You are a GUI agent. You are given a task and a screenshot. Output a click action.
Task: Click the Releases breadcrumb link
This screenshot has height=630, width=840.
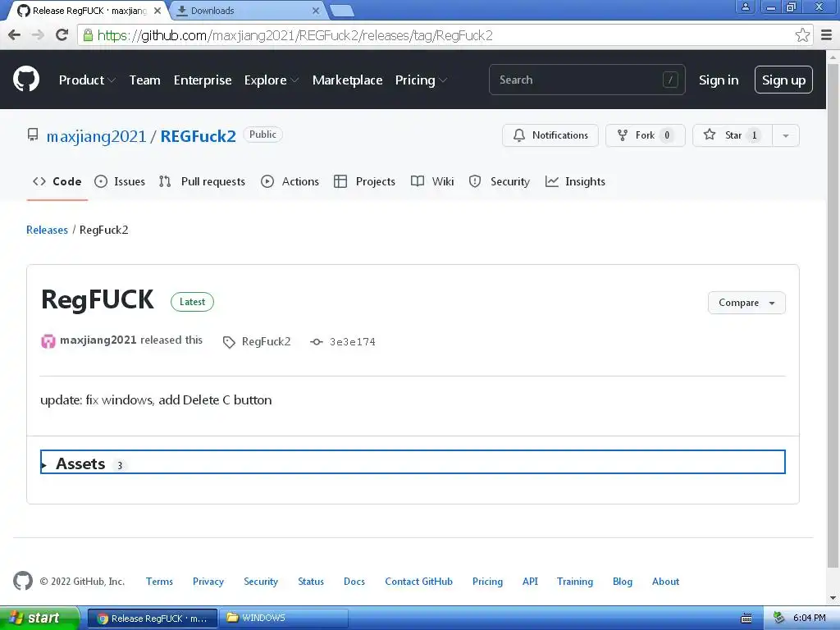click(47, 230)
